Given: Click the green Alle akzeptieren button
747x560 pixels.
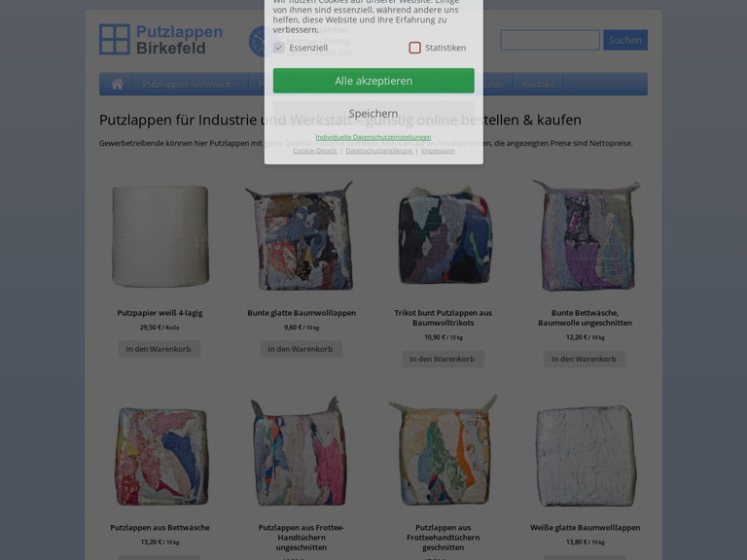Looking at the screenshot, I should [373, 81].
